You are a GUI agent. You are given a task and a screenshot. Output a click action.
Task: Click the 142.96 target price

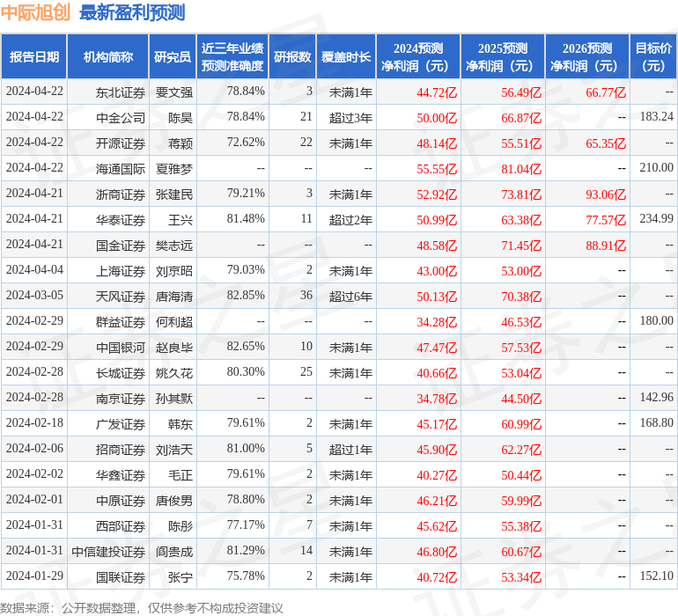coord(656,397)
